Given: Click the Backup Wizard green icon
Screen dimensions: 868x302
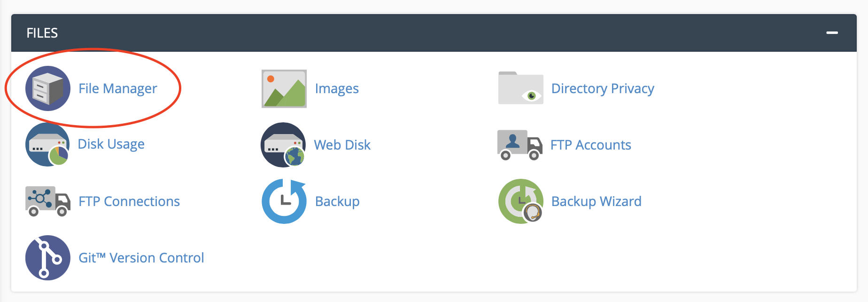Looking at the screenshot, I should click(x=520, y=201).
